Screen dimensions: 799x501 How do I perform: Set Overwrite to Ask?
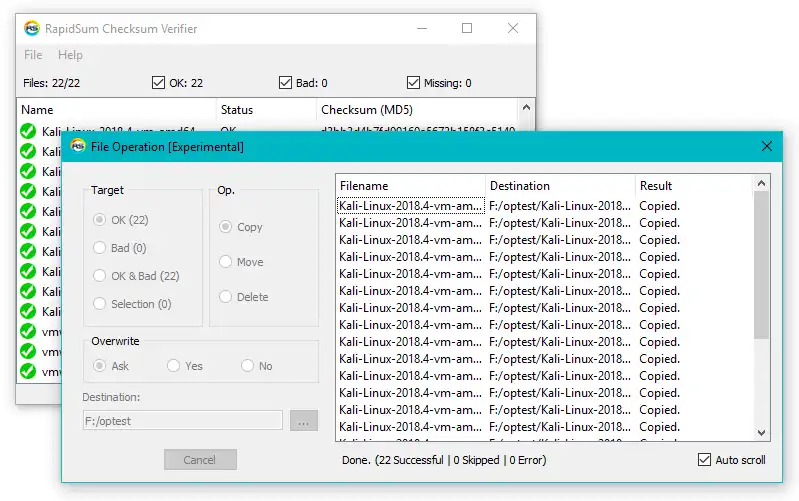(x=99, y=366)
